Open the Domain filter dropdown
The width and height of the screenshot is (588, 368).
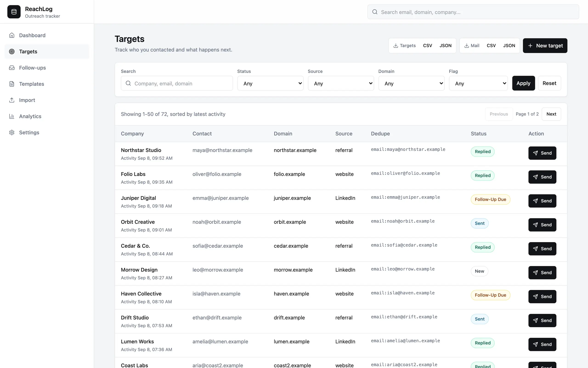click(x=411, y=83)
